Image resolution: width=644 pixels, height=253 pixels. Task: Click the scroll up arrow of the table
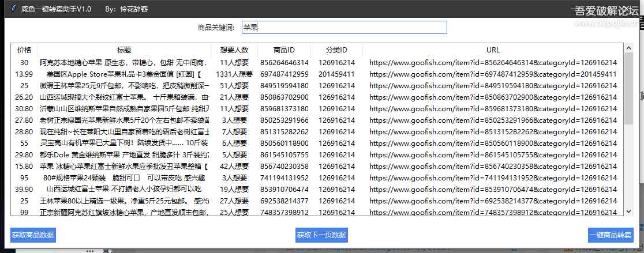click(x=628, y=48)
